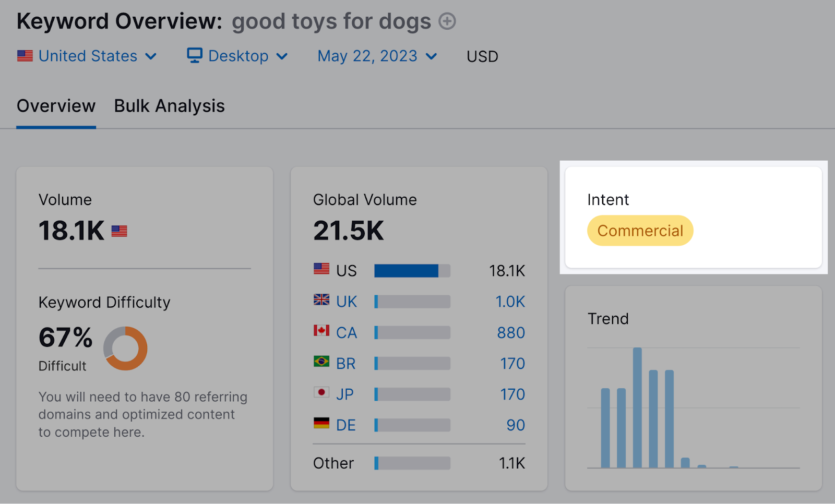The width and height of the screenshot is (835, 504).
Task: Click the Keyword Difficulty donut chart
Action: tap(125, 349)
